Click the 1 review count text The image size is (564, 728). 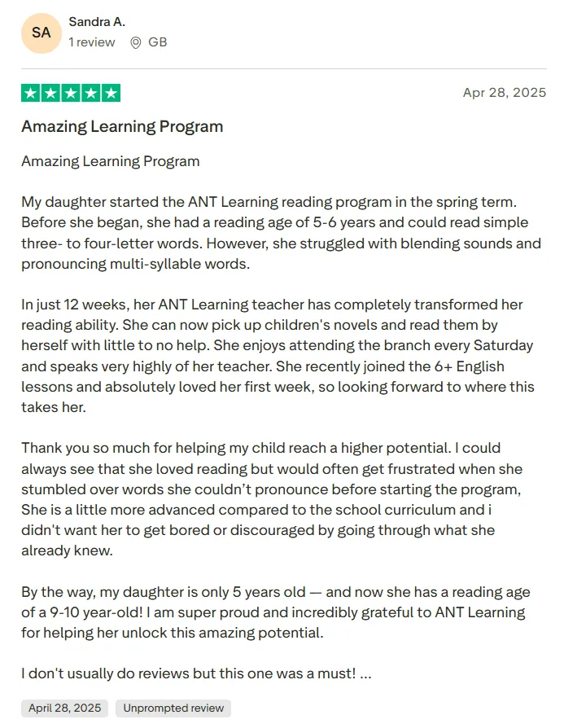[x=92, y=42]
